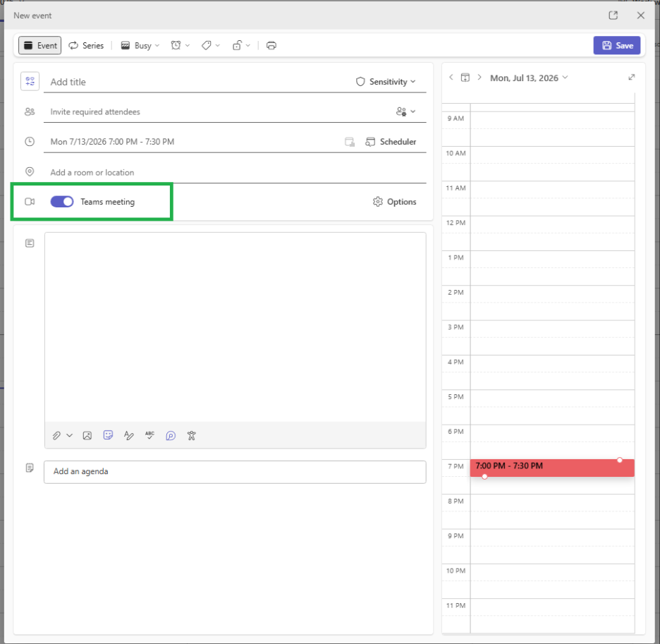Open the scheduling poll icon beside Scheduler

click(x=350, y=142)
